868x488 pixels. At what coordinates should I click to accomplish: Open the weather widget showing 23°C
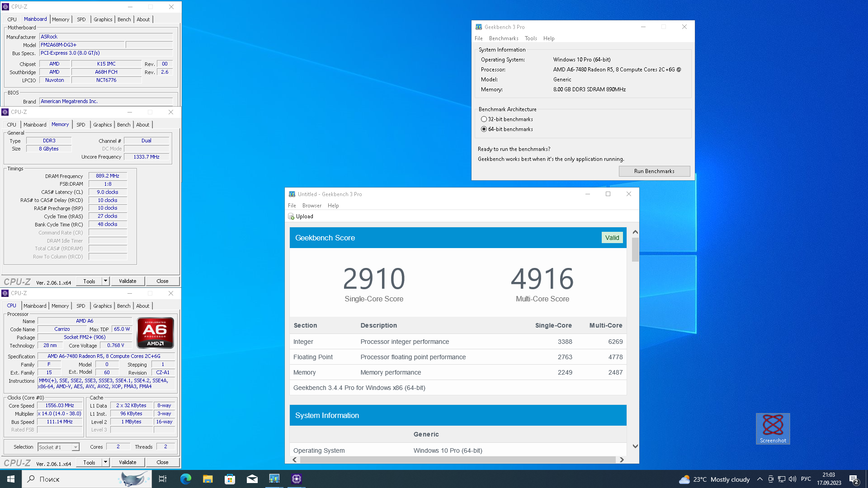pyautogui.click(x=714, y=479)
